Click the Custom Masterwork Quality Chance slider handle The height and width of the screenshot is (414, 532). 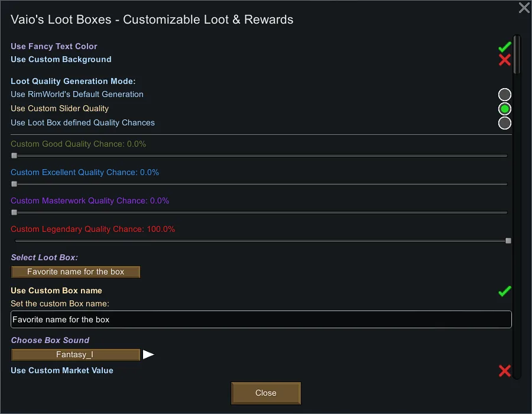point(14,212)
